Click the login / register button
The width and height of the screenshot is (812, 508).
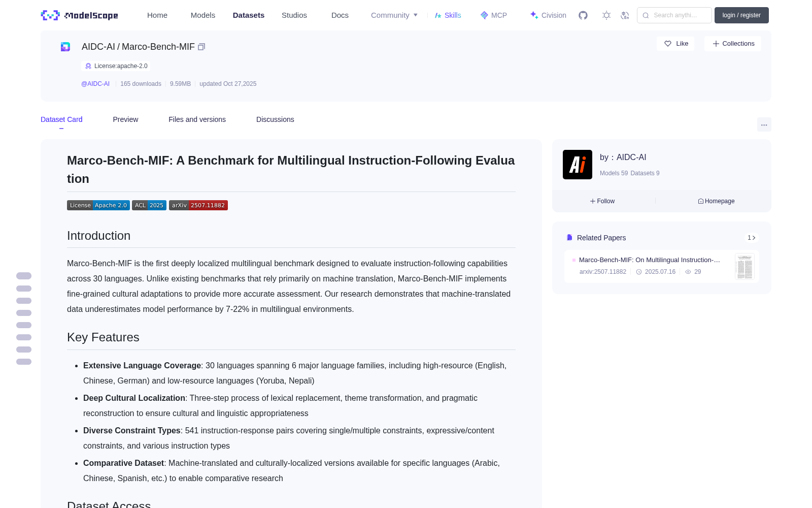point(741,15)
